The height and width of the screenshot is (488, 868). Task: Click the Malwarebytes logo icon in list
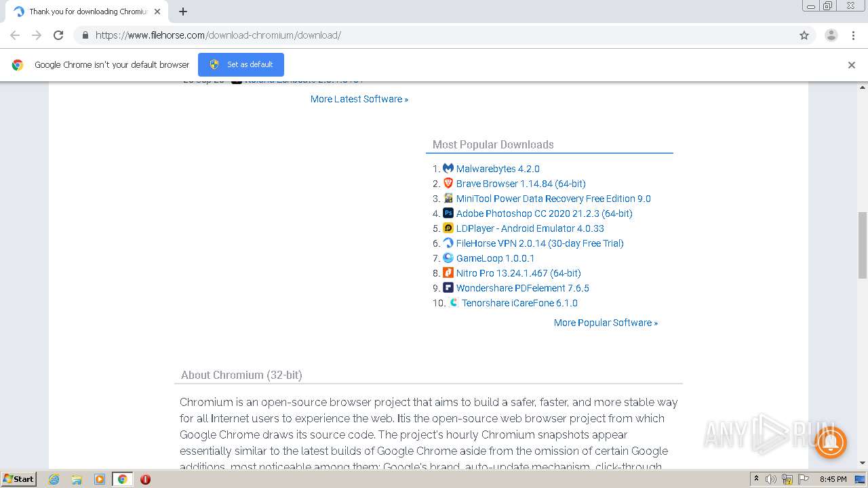pyautogui.click(x=448, y=168)
